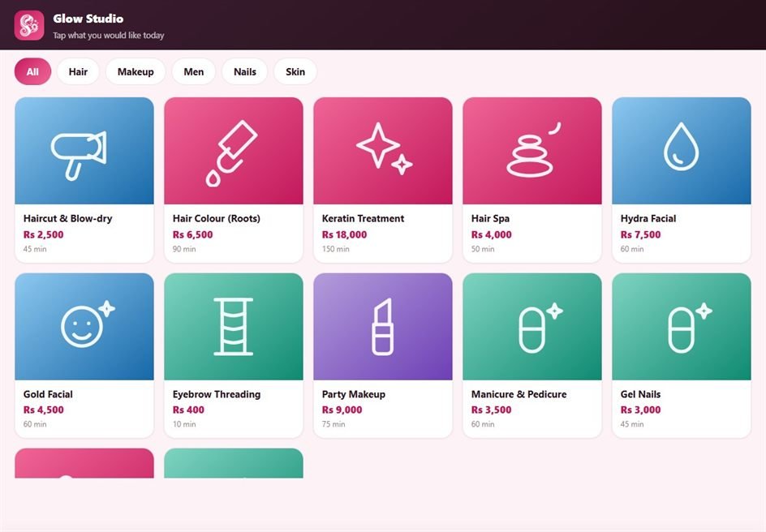Click the Rs 3,000 price

point(640,410)
